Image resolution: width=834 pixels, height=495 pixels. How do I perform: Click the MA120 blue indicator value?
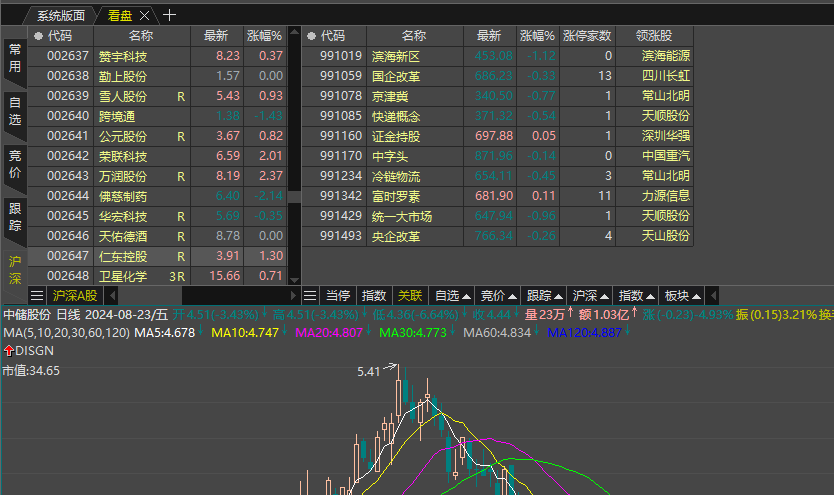[584, 333]
